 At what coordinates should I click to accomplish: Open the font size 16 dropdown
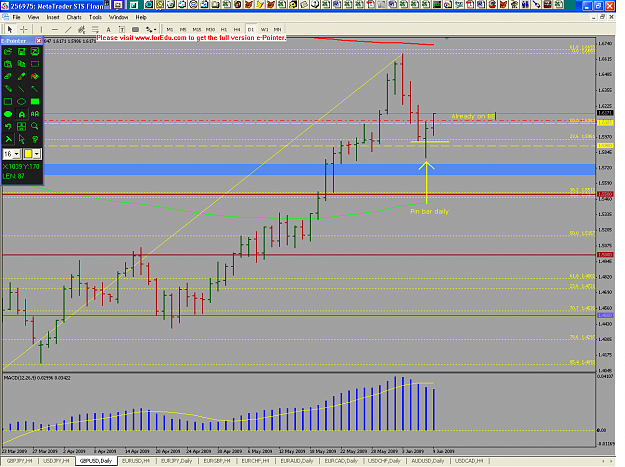(x=17, y=154)
